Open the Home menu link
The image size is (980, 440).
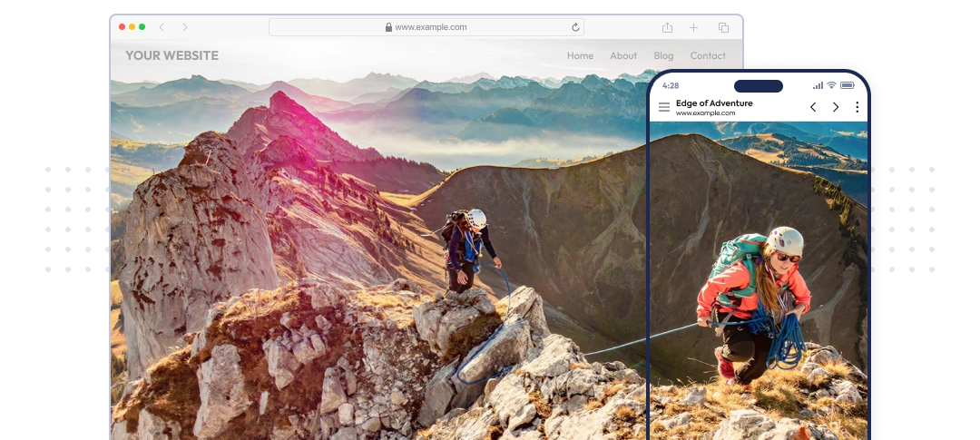(580, 55)
